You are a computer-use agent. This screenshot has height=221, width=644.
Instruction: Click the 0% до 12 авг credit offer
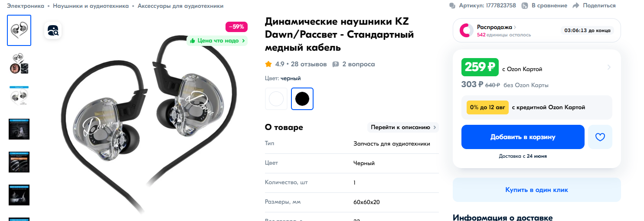[487, 107]
